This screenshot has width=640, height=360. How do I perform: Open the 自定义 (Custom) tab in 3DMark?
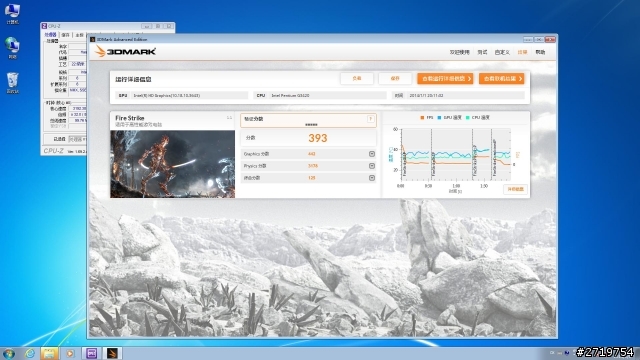tap(502, 52)
